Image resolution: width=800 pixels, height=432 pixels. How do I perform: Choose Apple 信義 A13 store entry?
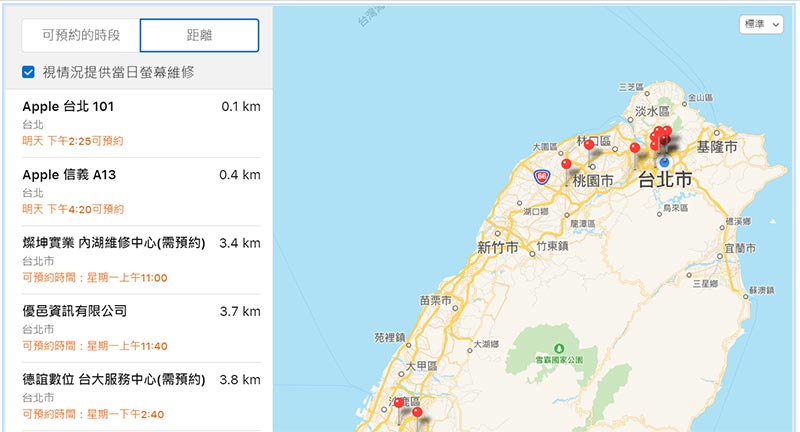click(x=141, y=192)
